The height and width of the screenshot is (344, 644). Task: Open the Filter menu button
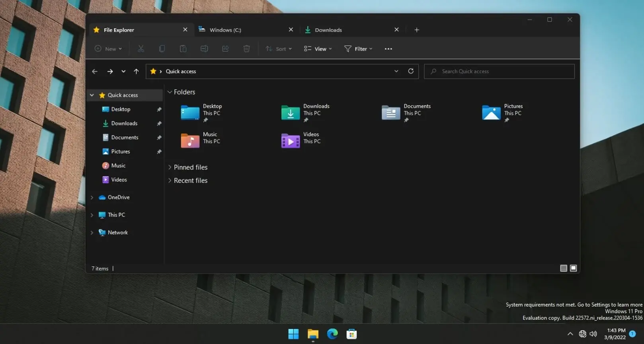358,49
